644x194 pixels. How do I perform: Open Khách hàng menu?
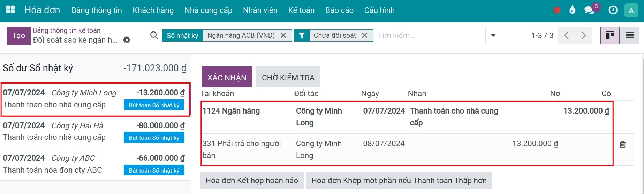pyautogui.click(x=153, y=10)
